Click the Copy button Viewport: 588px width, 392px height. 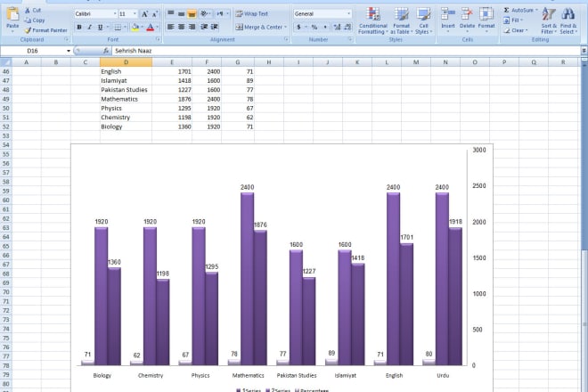point(37,20)
